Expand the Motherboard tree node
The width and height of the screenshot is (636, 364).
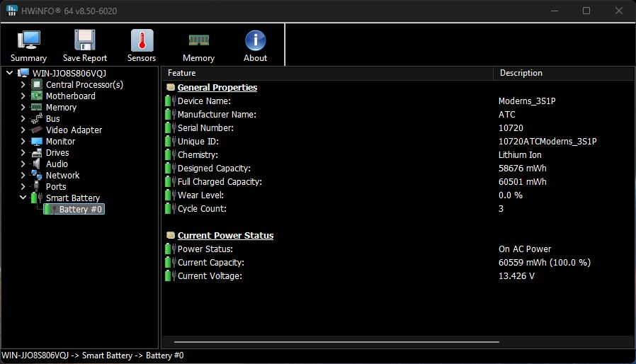coord(23,96)
